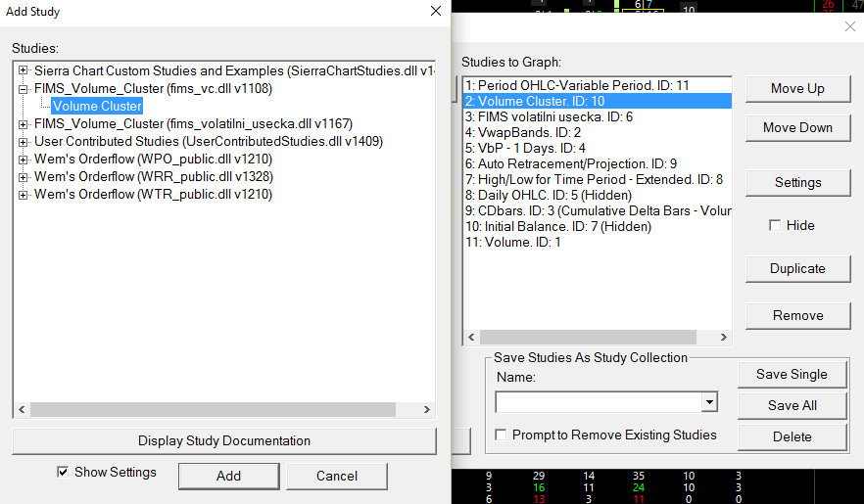This screenshot has height=504, width=864.
Task: Select '4: VwapBands. ID: 2' row
Action: point(598,132)
